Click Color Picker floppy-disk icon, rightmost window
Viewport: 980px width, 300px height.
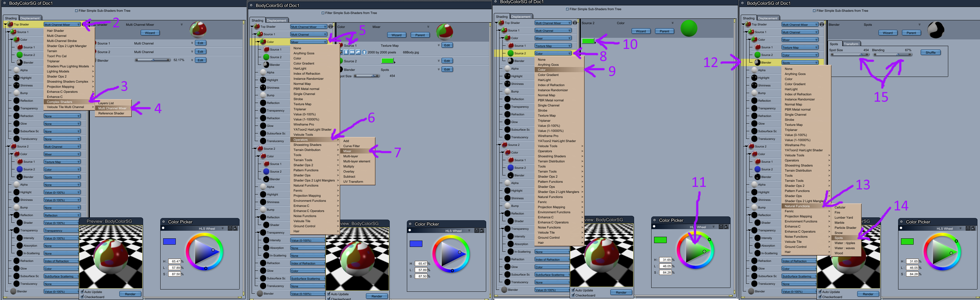pos(968,228)
